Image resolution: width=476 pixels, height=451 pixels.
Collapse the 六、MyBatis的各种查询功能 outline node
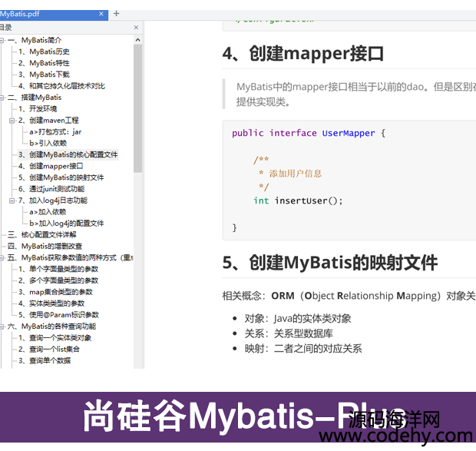pos(2,327)
